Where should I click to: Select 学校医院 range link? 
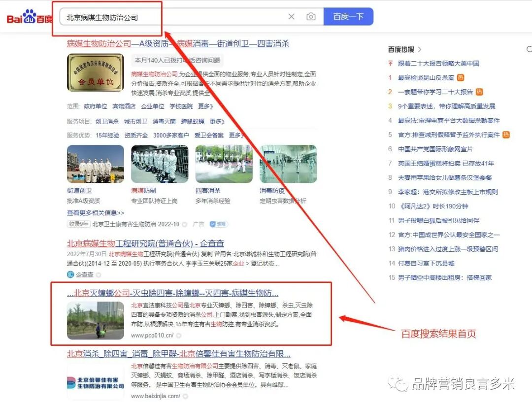(x=181, y=106)
